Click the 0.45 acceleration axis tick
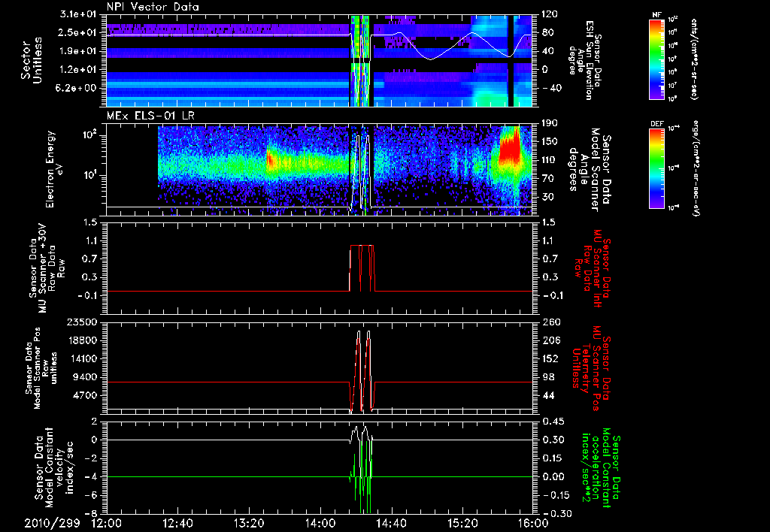This screenshot has height=532, width=770. pos(553,422)
